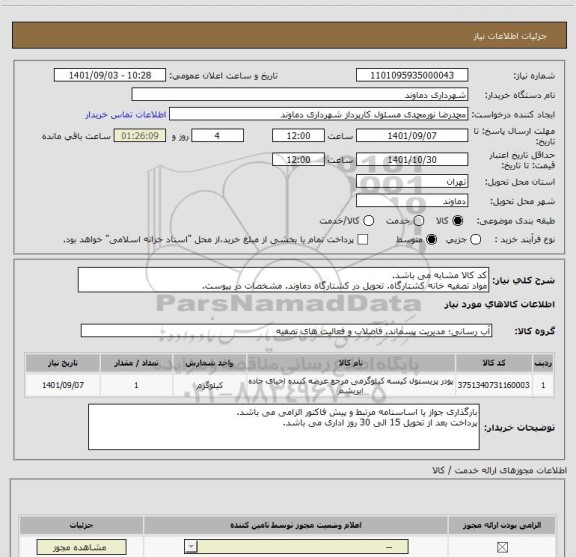The image size is (576, 557).
Task: Open the license status dropdown arrow
Action: coord(191,547)
